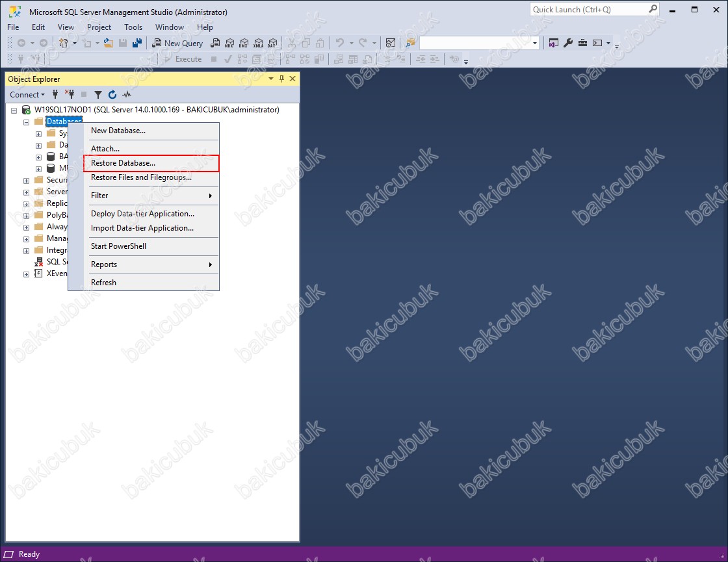Open the Database Engine Query icon
The height and width of the screenshot is (562, 728).
215,43
